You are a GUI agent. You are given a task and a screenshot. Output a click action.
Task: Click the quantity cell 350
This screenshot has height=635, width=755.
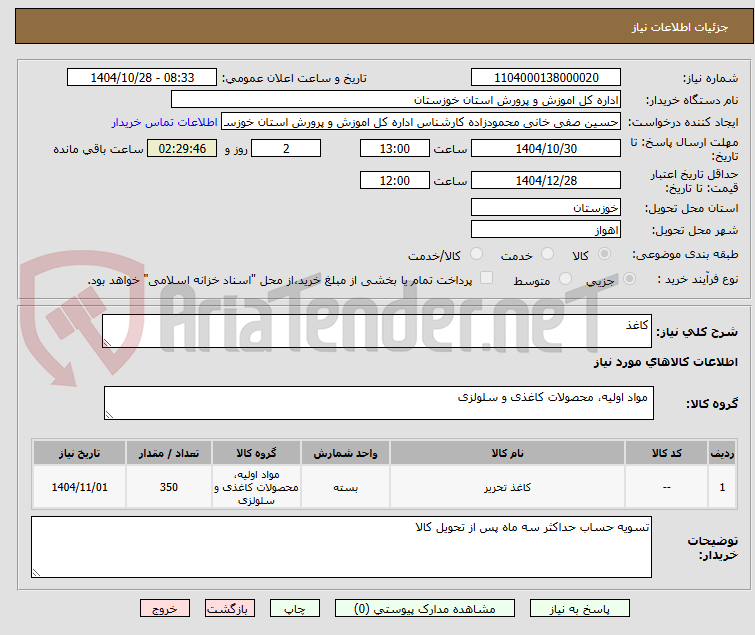click(169, 487)
